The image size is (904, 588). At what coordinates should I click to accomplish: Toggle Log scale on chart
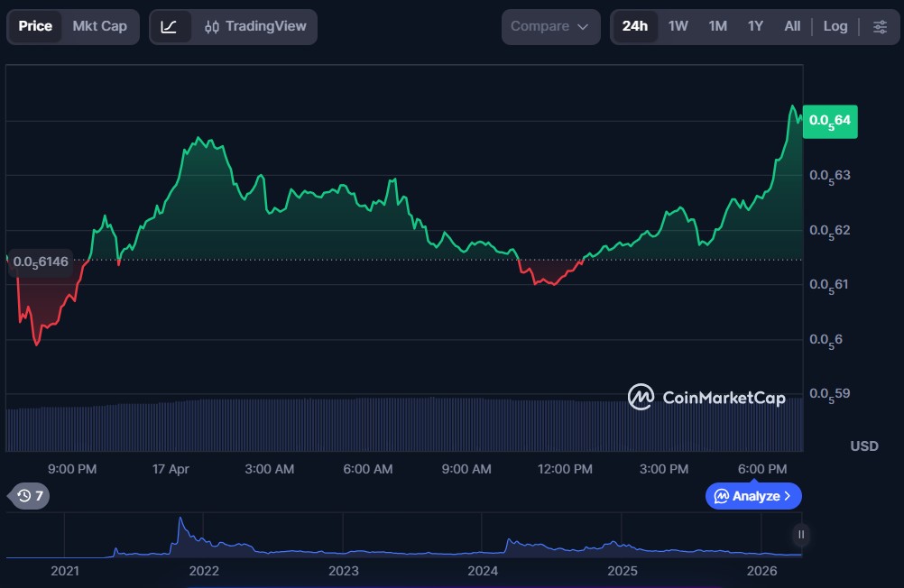tap(835, 26)
